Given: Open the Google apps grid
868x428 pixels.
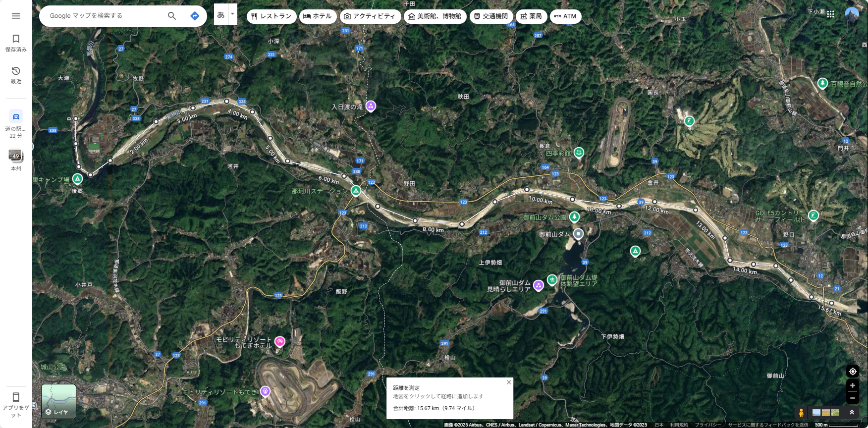Looking at the screenshot, I should point(830,14).
